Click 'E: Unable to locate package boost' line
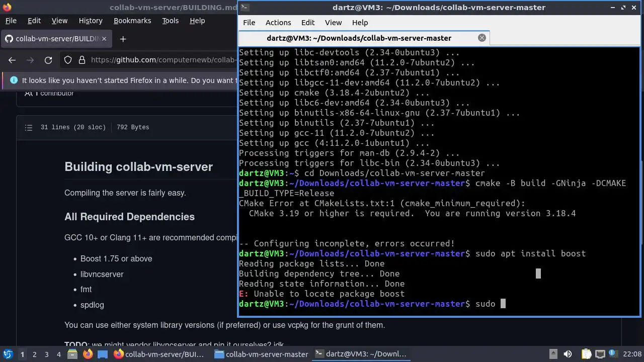Viewport: 644px width, 362px height. click(321, 294)
